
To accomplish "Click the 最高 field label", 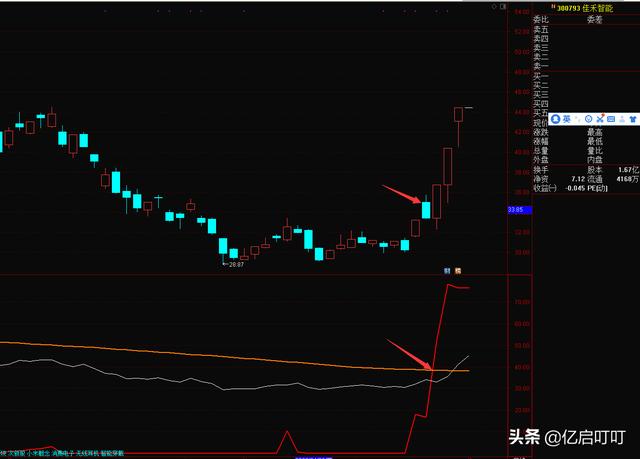I will [x=595, y=132].
